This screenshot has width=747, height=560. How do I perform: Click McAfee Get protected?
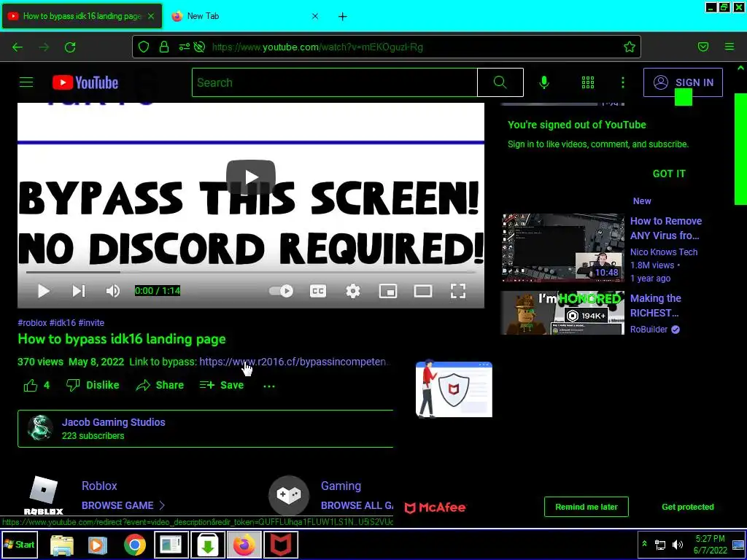click(687, 507)
